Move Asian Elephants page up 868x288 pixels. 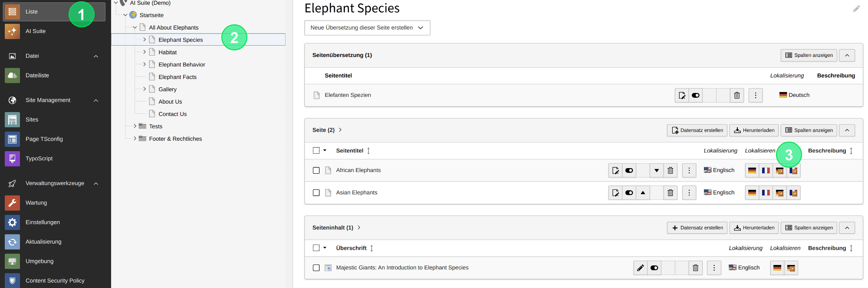click(x=643, y=192)
